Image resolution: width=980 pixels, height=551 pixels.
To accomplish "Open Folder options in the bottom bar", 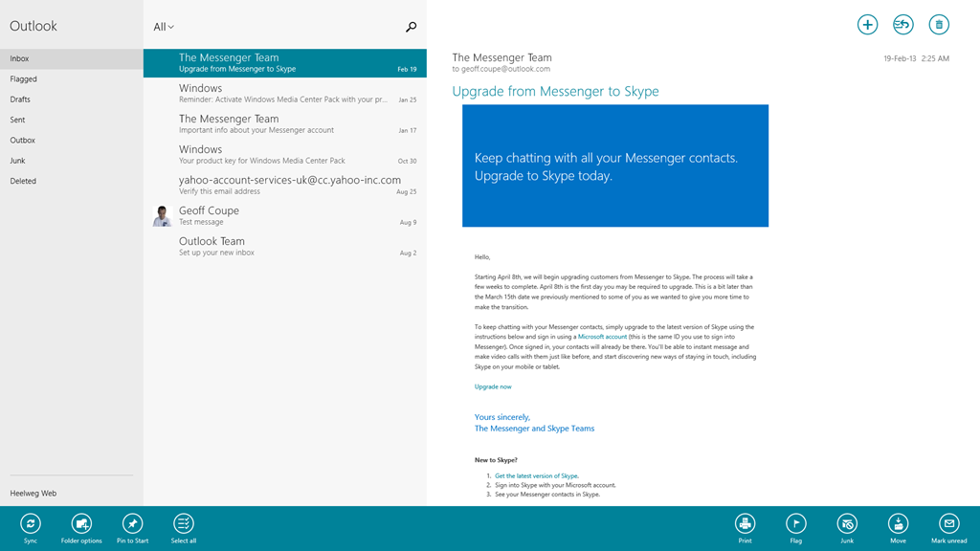I will (81, 523).
